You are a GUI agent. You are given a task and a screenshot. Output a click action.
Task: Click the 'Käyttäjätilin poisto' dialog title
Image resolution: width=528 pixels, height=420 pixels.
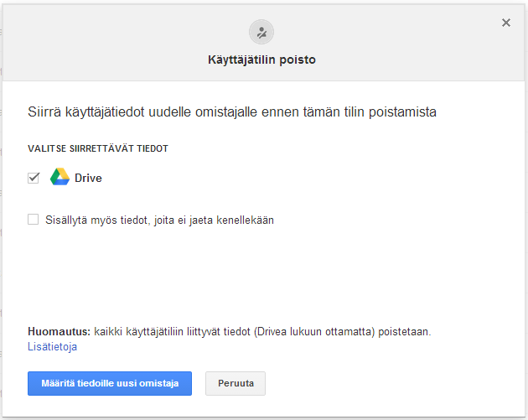[261, 60]
